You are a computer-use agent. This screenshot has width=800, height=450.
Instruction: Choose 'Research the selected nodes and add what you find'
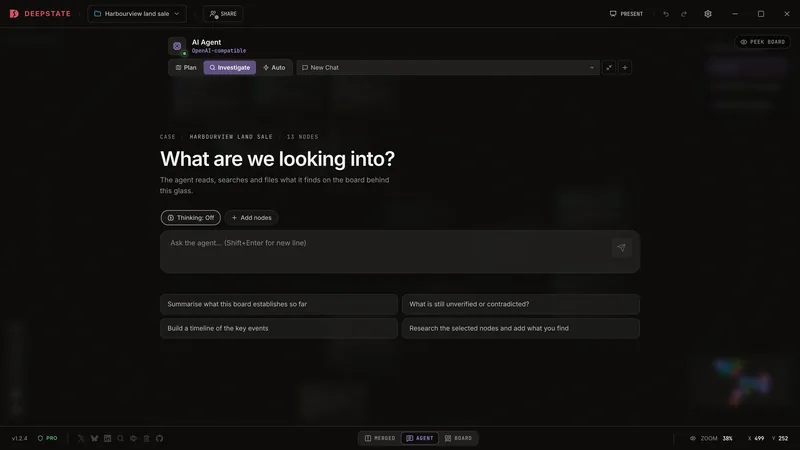(x=520, y=329)
